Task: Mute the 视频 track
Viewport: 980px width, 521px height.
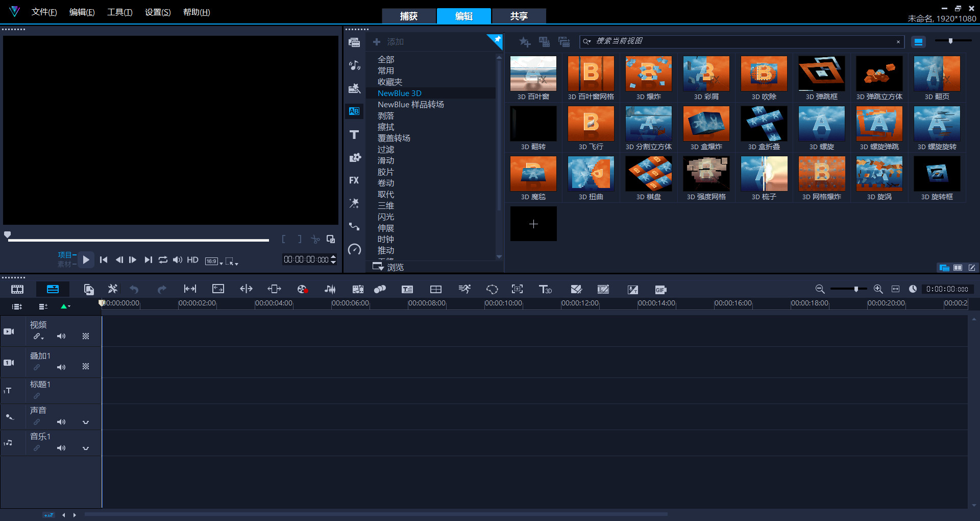Action: pyautogui.click(x=61, y=336)
